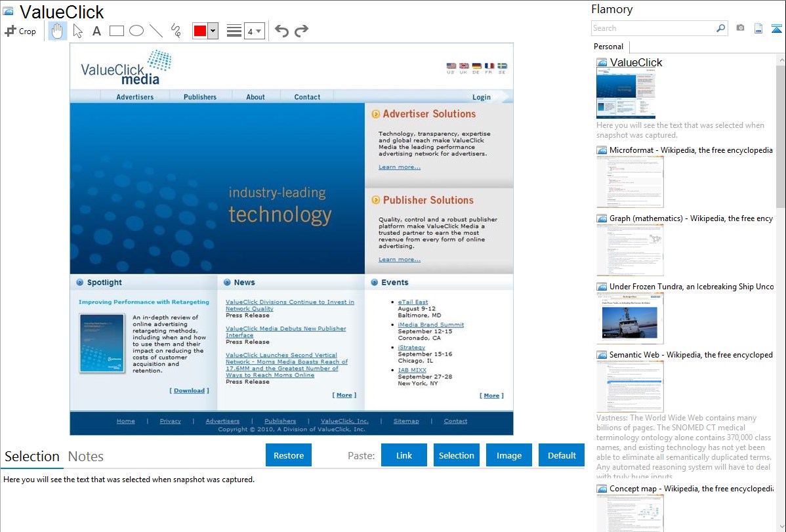This screenshot has height=532, width=786.
Task: Click the Paste Default button
Action: point(562,455)
